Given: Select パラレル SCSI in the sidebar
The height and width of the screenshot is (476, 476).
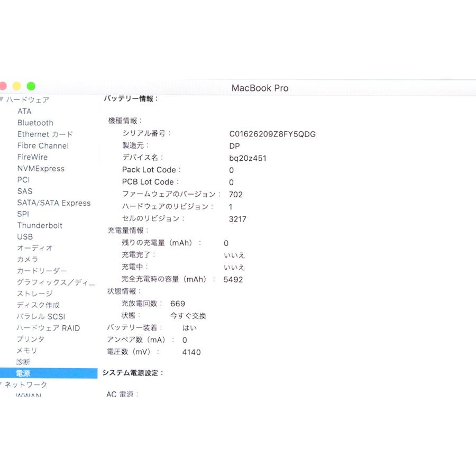Looking at the screenshot, I should tap(41, 316).
